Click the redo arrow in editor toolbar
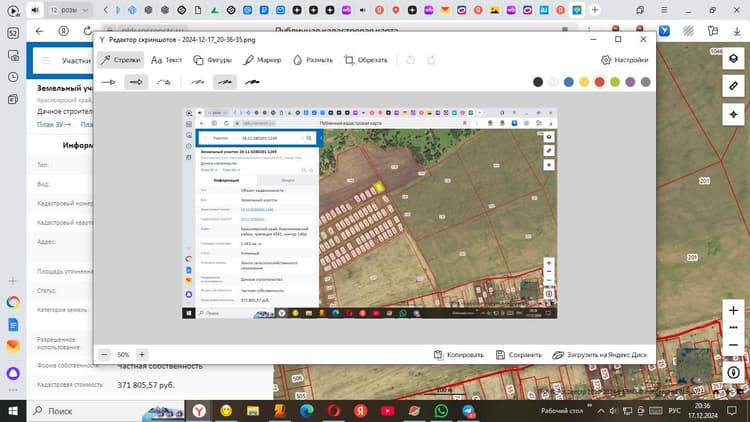Viewport: 750px width, 422px height. (x=431, y=60)
